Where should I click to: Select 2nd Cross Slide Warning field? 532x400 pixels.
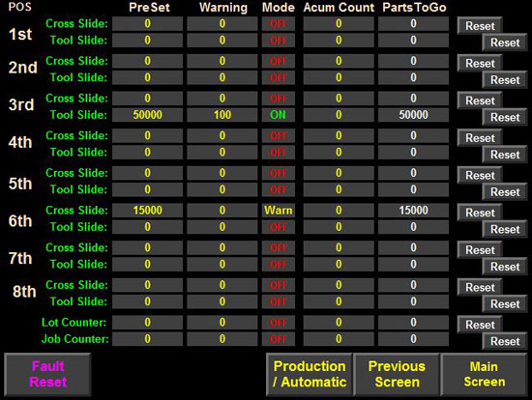coord(222,61)
